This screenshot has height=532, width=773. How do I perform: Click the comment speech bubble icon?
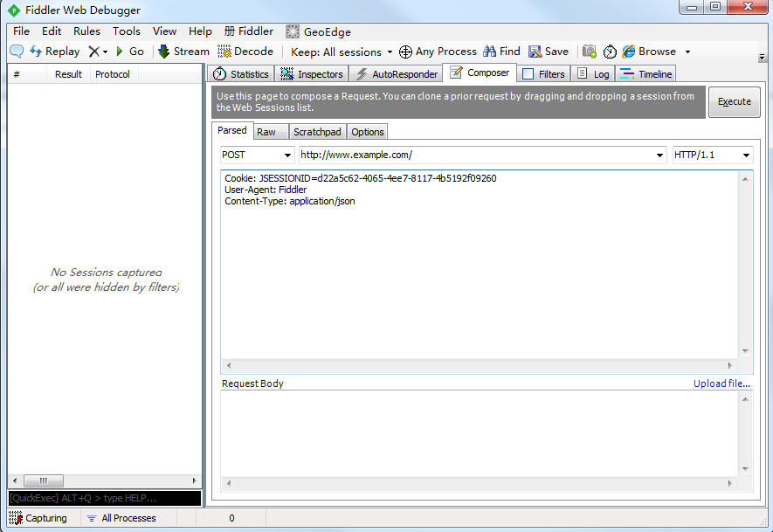(17, 52)
